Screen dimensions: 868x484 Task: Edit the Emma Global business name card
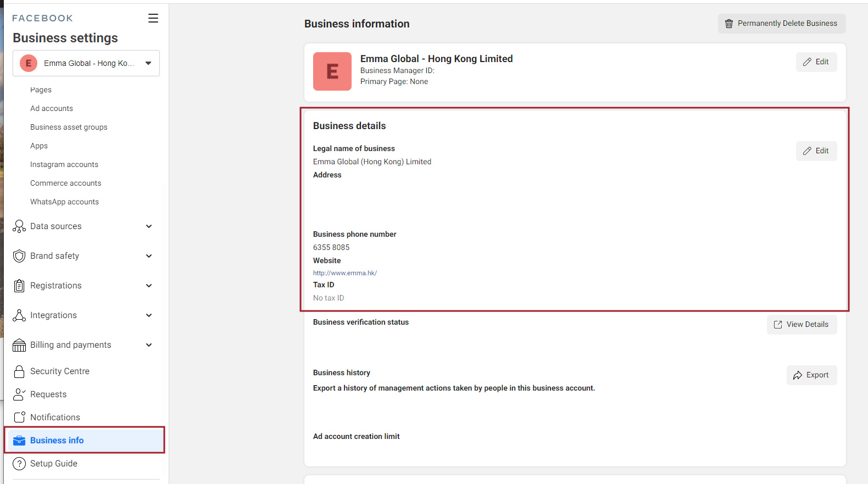click(x=816, y=62)
